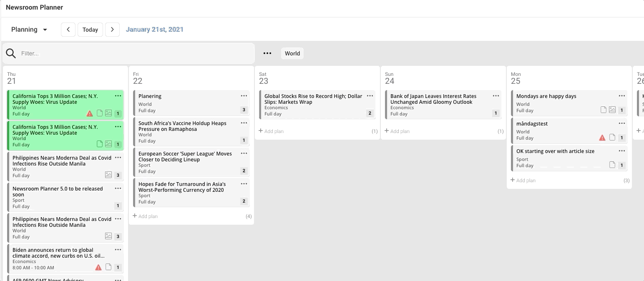Select the World filter chip
Screen dimensions: 644x281
(292, 53)
